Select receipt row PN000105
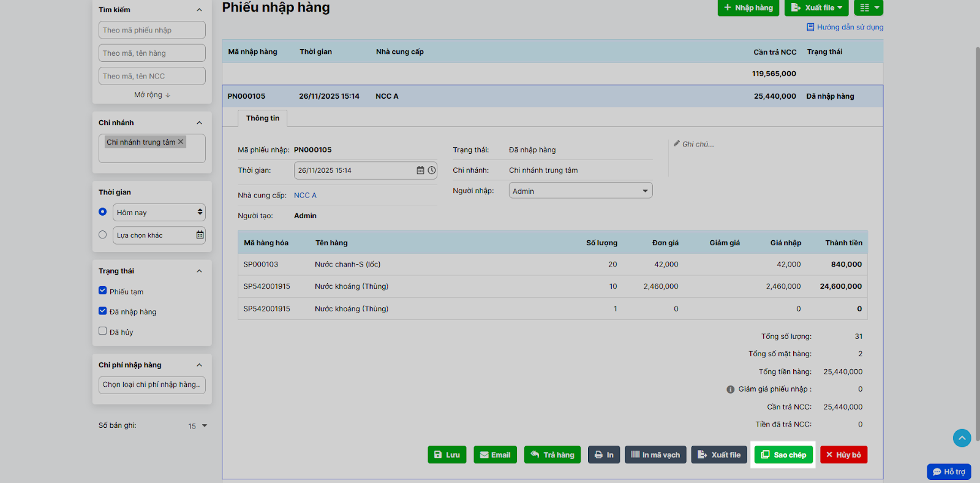Viewport: 980px width, 483px height. 552,96
